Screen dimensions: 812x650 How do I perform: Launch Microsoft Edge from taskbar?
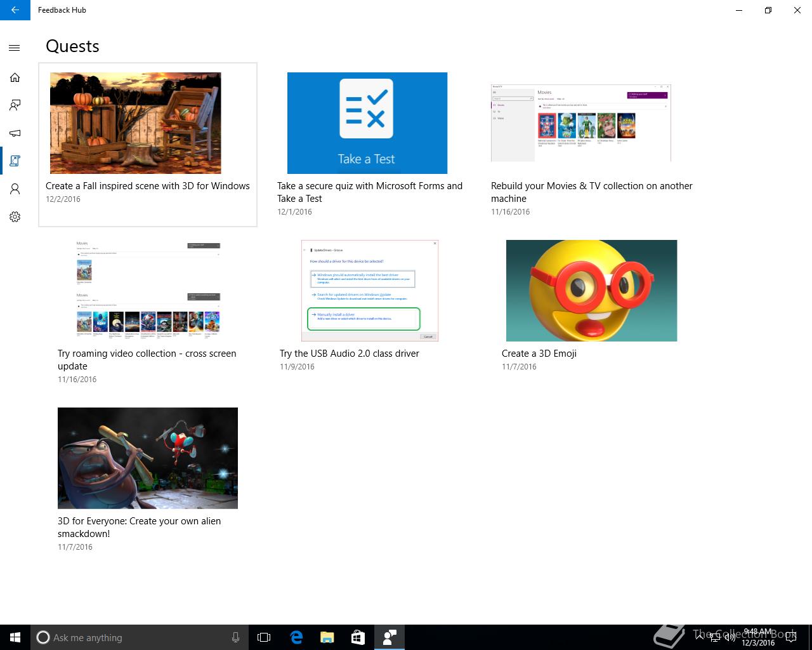296,637
